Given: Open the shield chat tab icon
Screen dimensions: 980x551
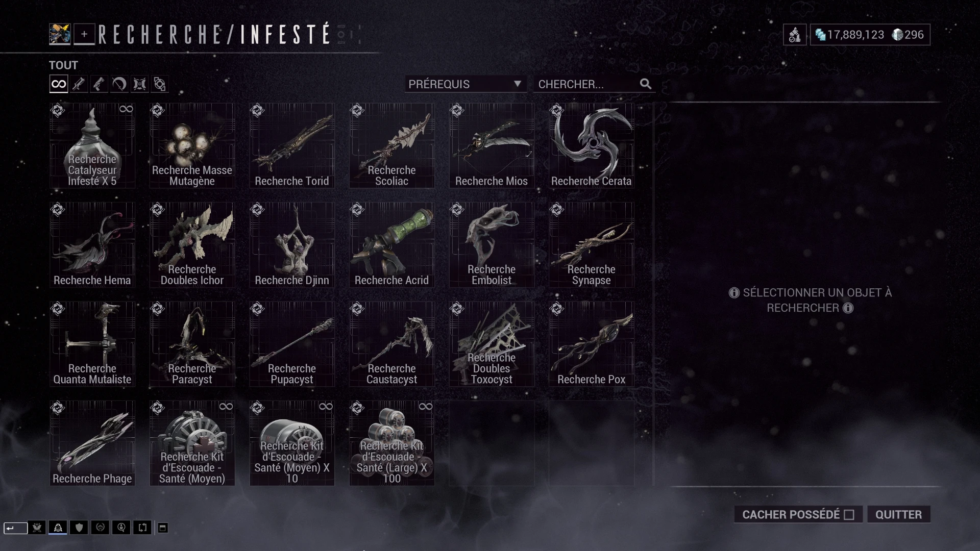Looking at the screenshot, I should coord(79,528).
